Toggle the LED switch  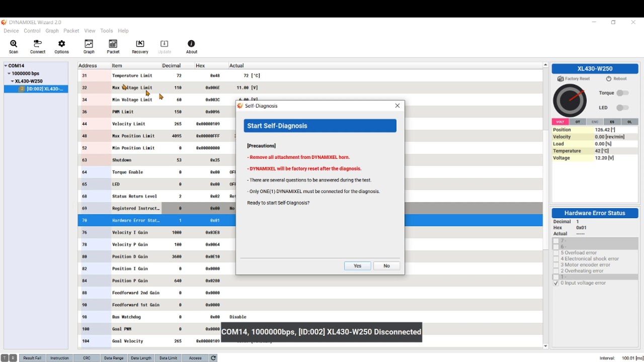click(x=622, y=108)
